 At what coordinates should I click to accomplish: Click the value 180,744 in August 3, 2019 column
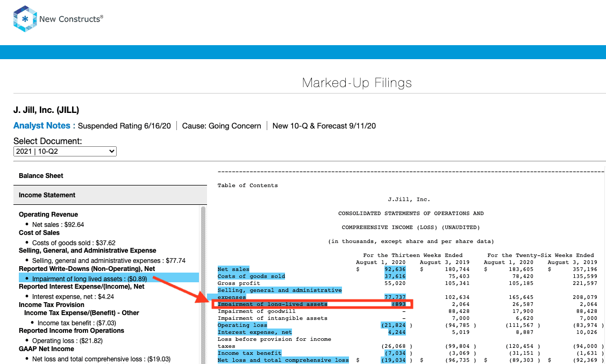(x=457, y=269)
